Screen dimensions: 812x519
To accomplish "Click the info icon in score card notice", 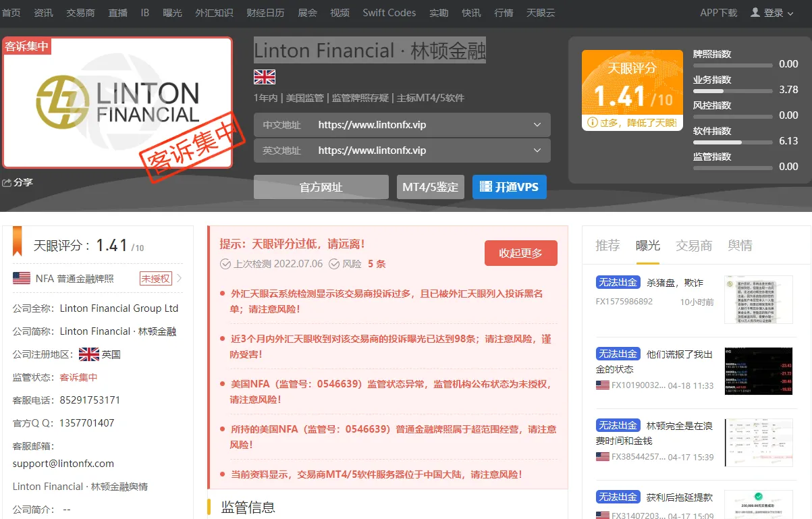I will click(593, 122).
